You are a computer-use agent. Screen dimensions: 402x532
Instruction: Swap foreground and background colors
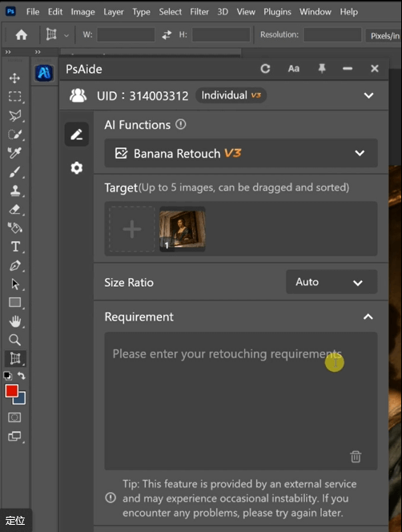pyautogui.click(x=22, y=376)
